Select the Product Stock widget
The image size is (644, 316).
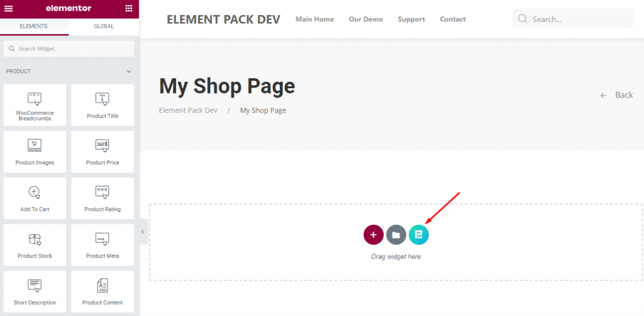(35, 245)
